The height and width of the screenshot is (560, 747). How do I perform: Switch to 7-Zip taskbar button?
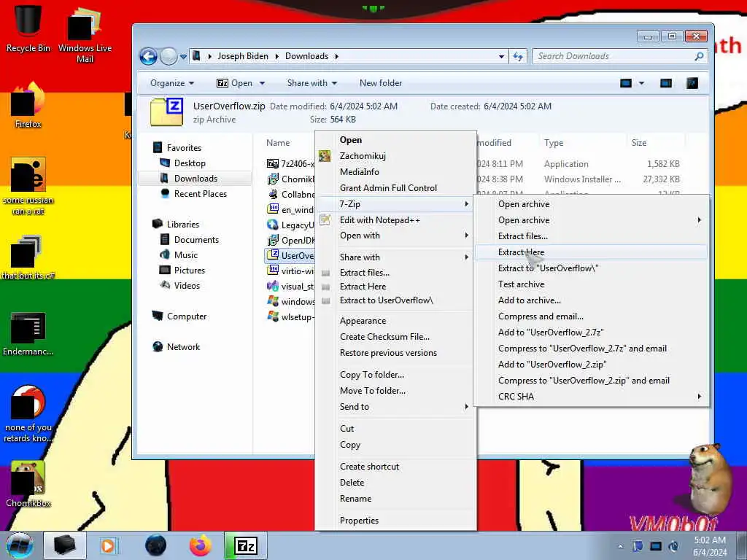tap(245, 545)
